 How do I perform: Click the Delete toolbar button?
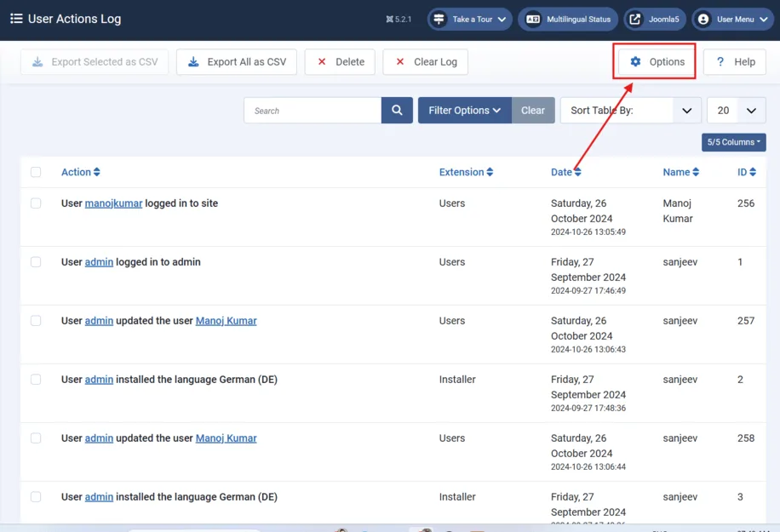click(x=340, y=61)
